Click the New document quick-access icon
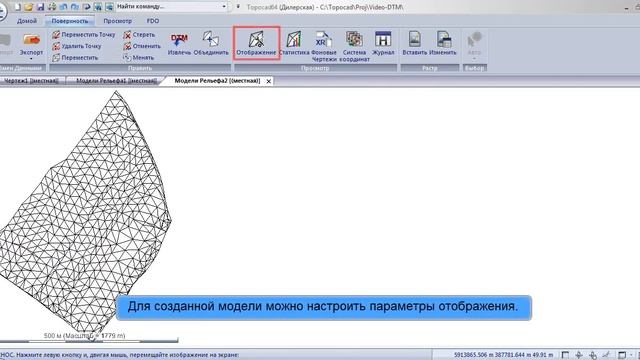Screen dimensions: 640x360 [18, 7]
